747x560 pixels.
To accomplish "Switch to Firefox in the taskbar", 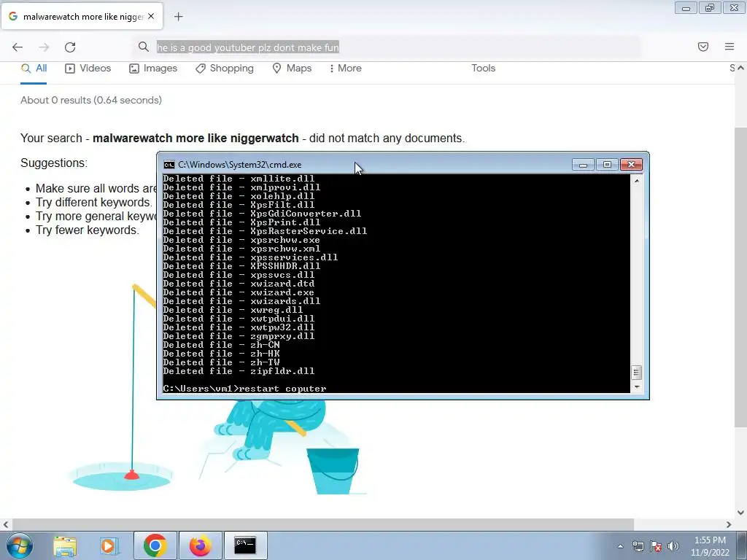I will [200, 545].
